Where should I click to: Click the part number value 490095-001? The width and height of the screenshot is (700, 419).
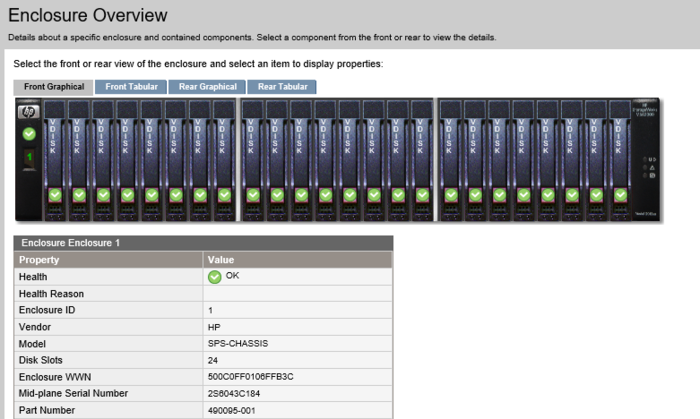(231, 411)
